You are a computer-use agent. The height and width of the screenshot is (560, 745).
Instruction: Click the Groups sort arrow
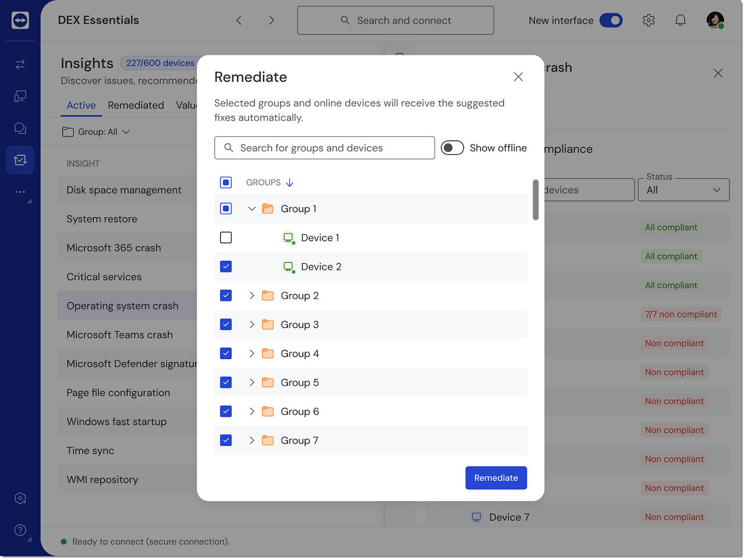(x=289, y=183)
